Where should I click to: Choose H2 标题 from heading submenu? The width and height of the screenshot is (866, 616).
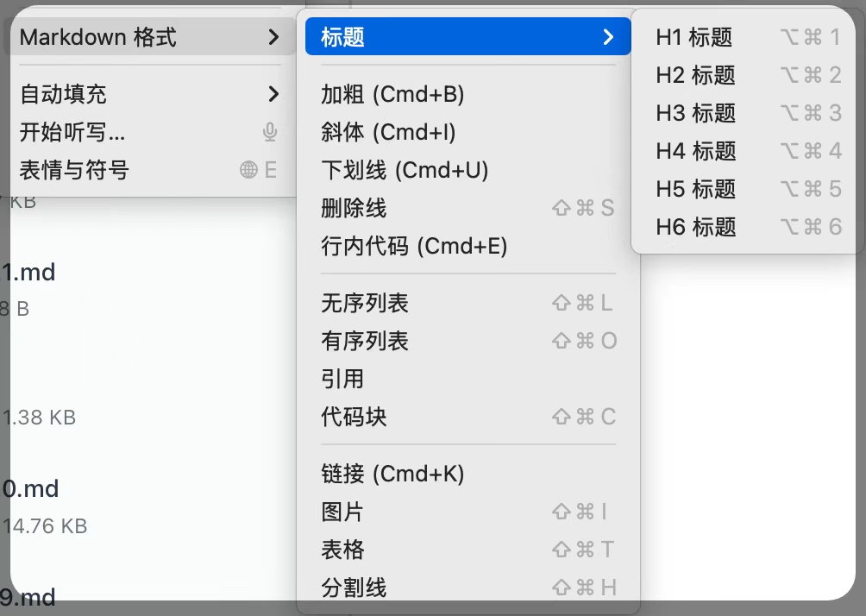click(x=694, y=75)
